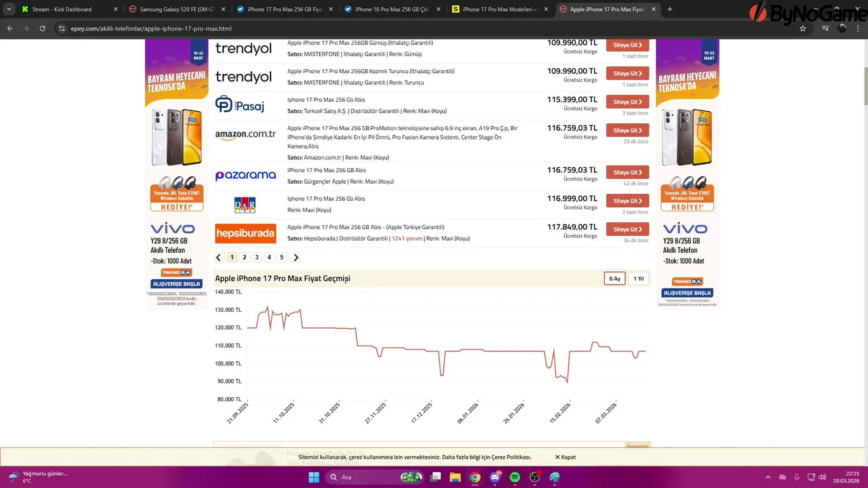Siteye Git for Turkcell Pasaj offer

(x=627, y=102)
